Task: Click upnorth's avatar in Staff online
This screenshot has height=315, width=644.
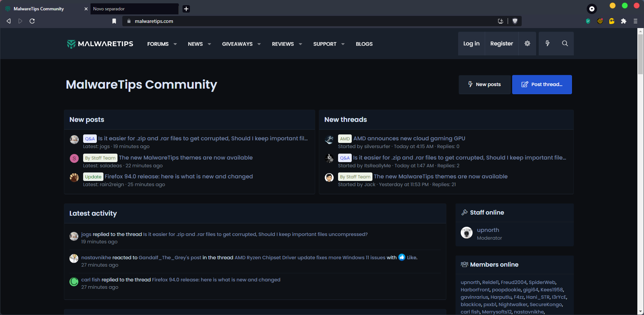Action: (x=467, y=233)
